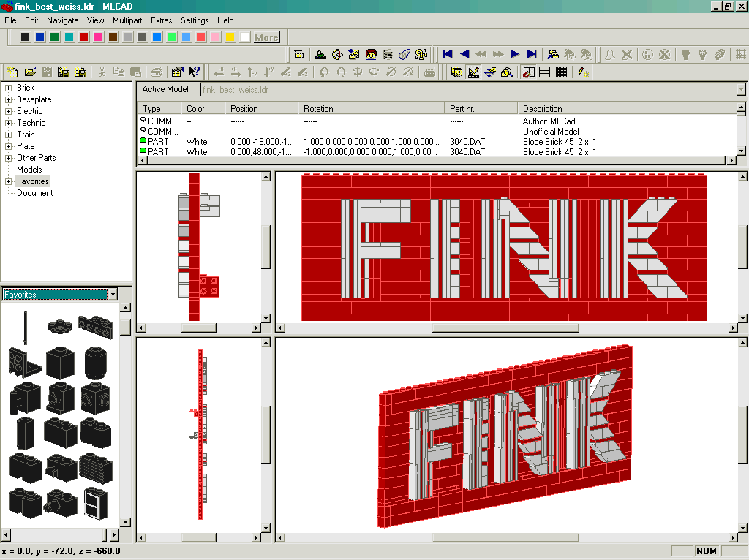Click the More colors button
The height and width of the screenshot is (560, 749).
pyautogui.click(x=266, y=37)
